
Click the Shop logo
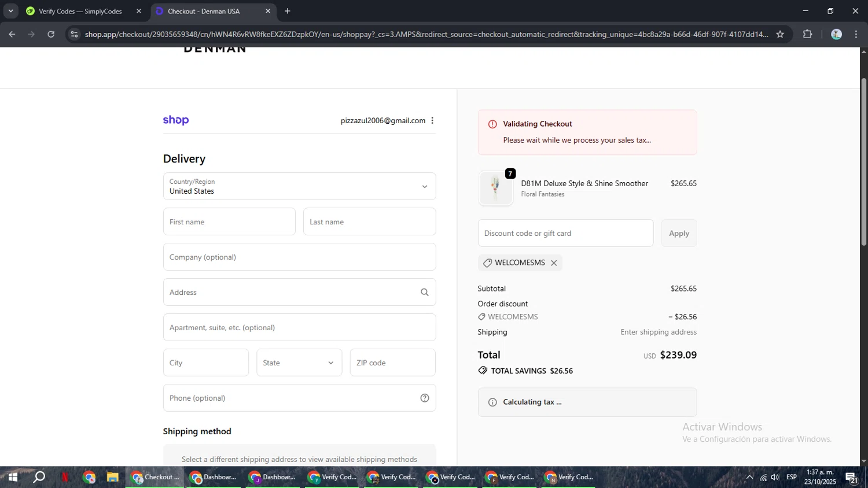click(x=176, y=120)
